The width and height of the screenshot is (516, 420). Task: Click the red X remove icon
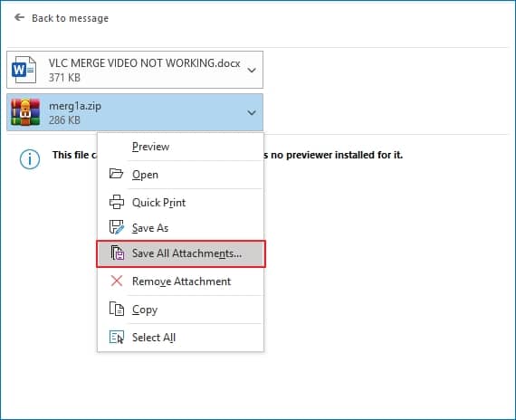tap(117, 281)
